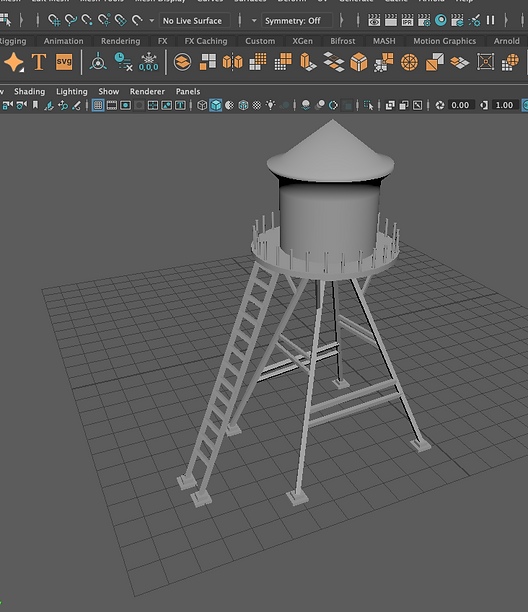
Task: Click the Mirror shelf icon
Action: pos(232,62)
